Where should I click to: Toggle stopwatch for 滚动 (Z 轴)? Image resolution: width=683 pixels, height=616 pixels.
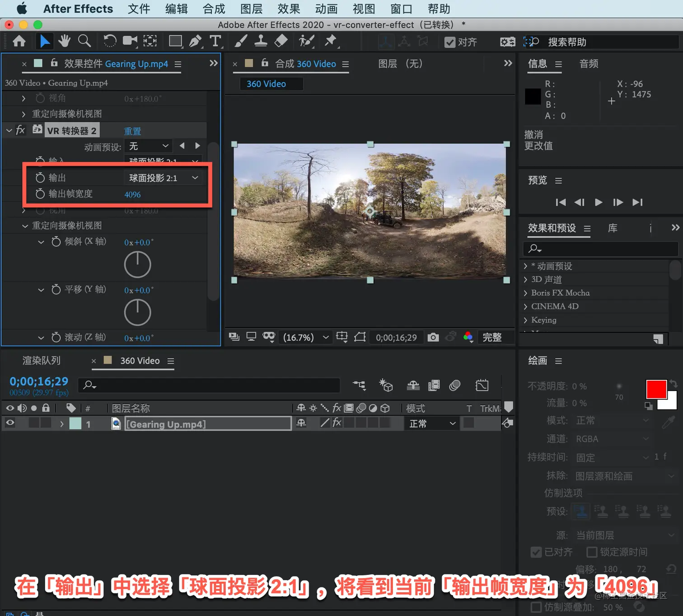pyautogui.click(x=56, y=337)
